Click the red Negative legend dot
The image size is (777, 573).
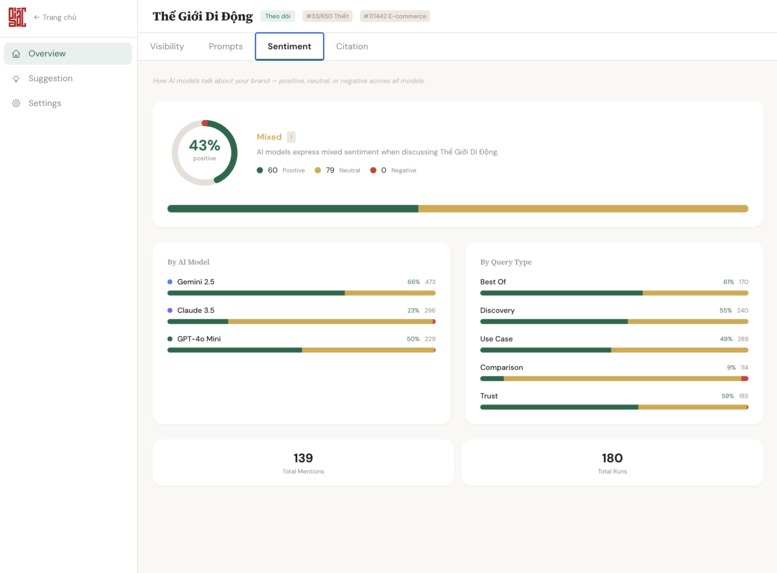[373, 170]
